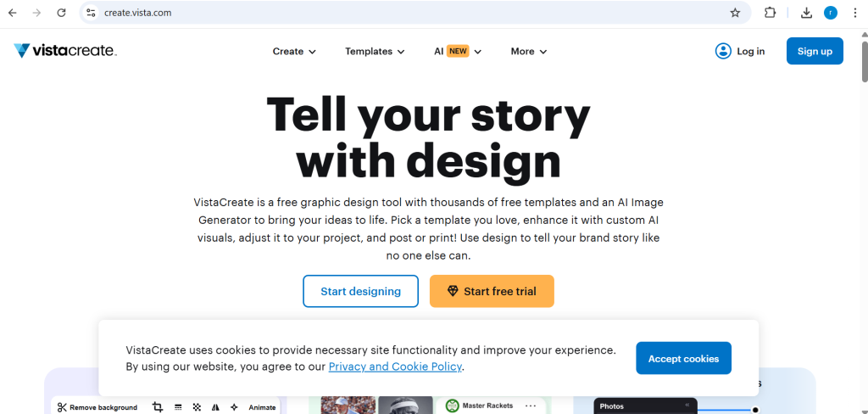Open the AI menu marked NEW

coord(458,51)
